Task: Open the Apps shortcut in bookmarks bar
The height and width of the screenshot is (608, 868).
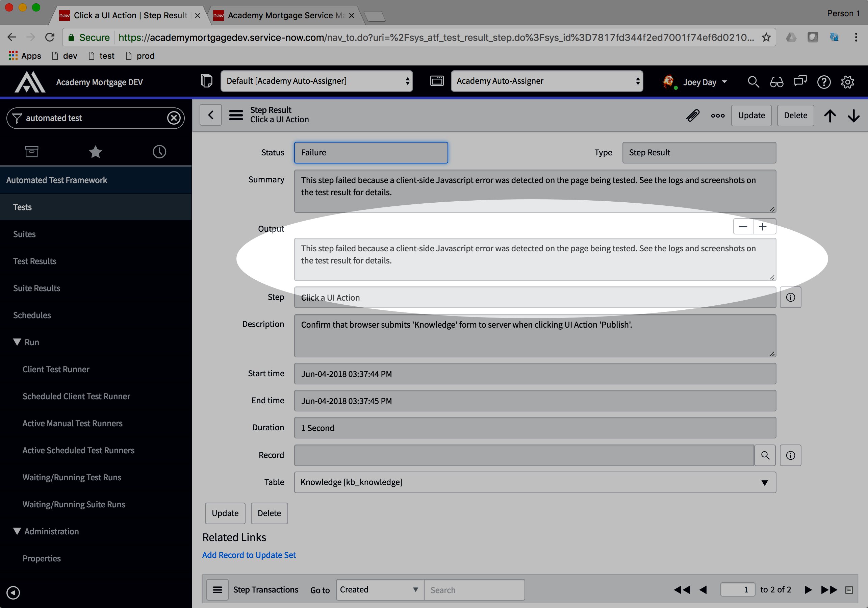Action: (x=25, y=56)
